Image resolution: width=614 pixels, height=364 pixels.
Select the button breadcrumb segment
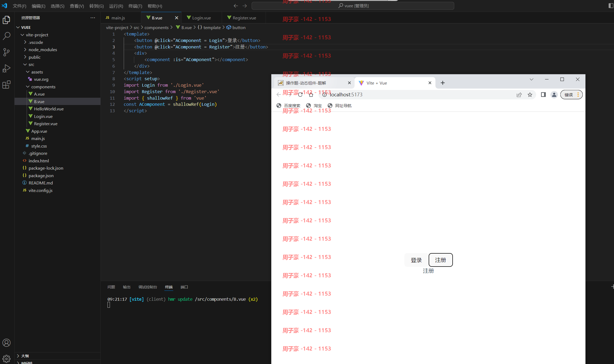click(x=236, y=27)
